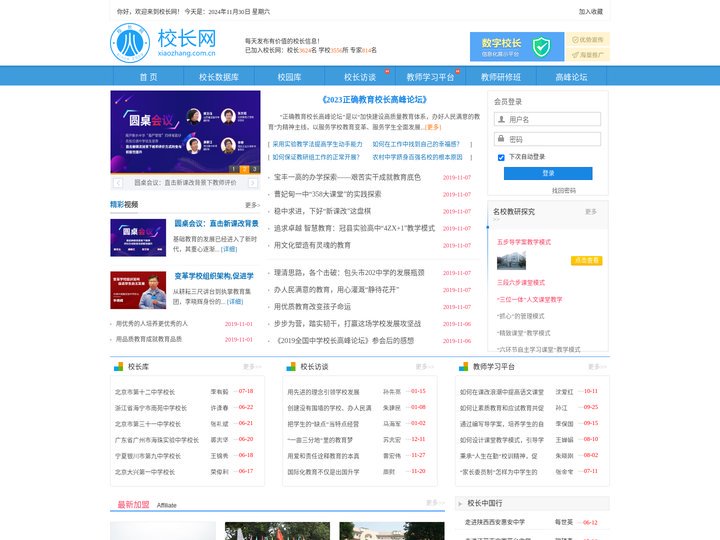Screen dimensions: 720x540
Task: Select slide 2 in banner carousel
Action: 244,169
